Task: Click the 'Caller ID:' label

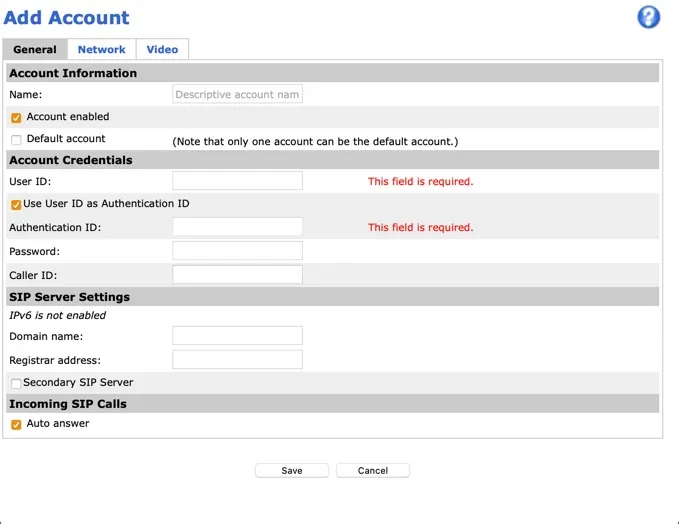Action: 33,275
